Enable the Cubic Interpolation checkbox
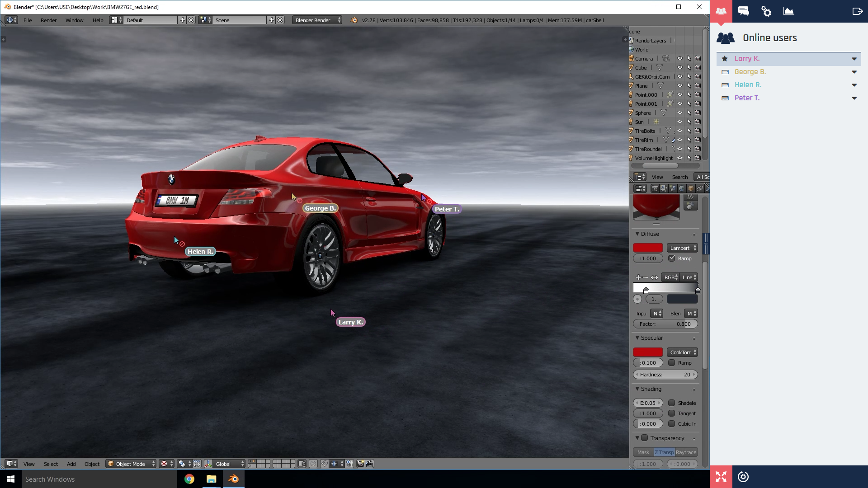The image size is (868, 488). (672, 423)
